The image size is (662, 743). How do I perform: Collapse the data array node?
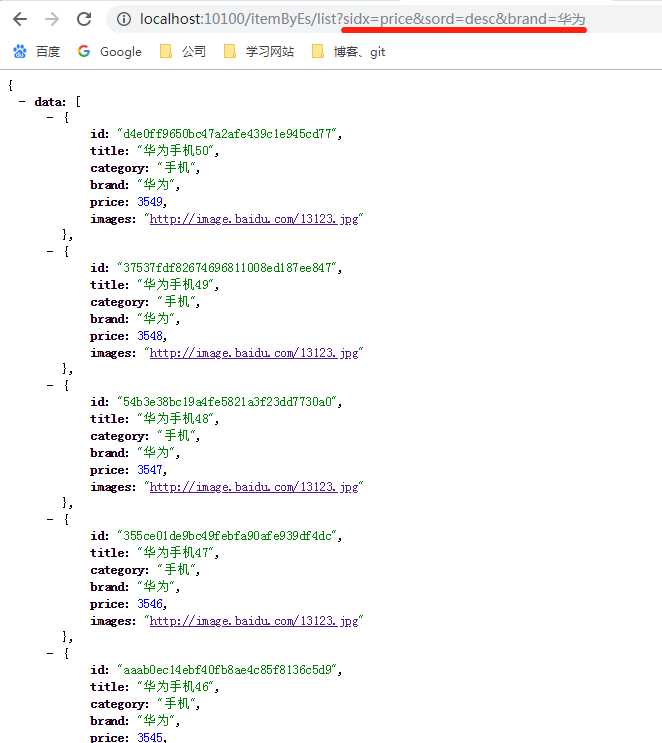coord(22,101)
